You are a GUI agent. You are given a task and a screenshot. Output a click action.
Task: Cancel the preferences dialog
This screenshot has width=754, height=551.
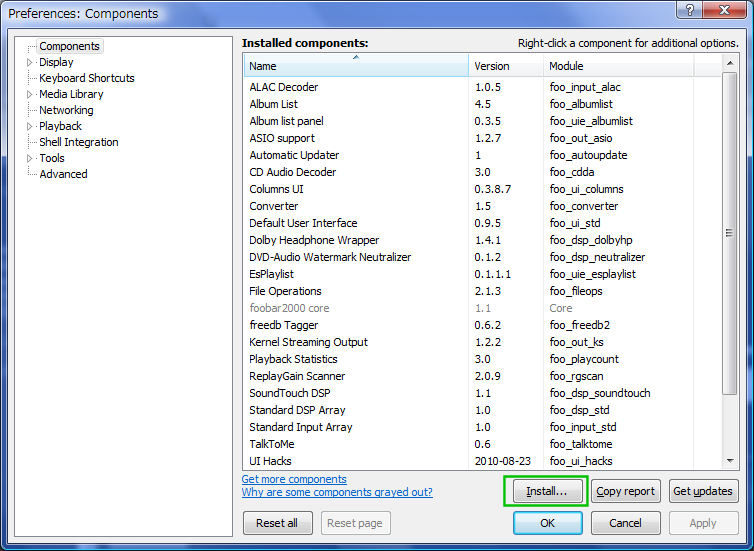click(x=626, y=523)
